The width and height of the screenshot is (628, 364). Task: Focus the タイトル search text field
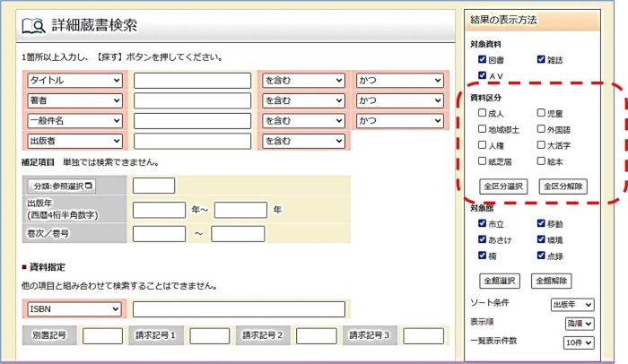coord(192,81)
